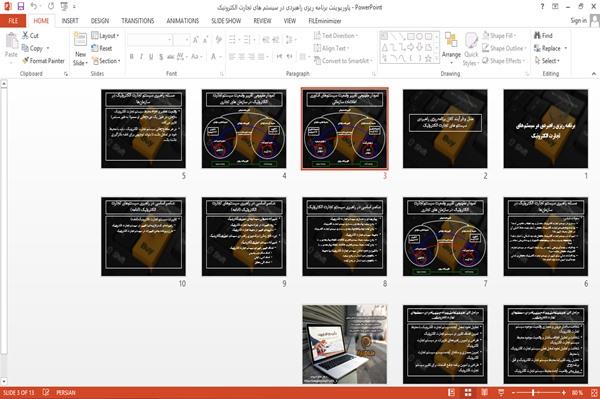Collapse the ribbon with the chevron
Image resolution: width=600 pixels, height=399 pixels.
(593, 73)
